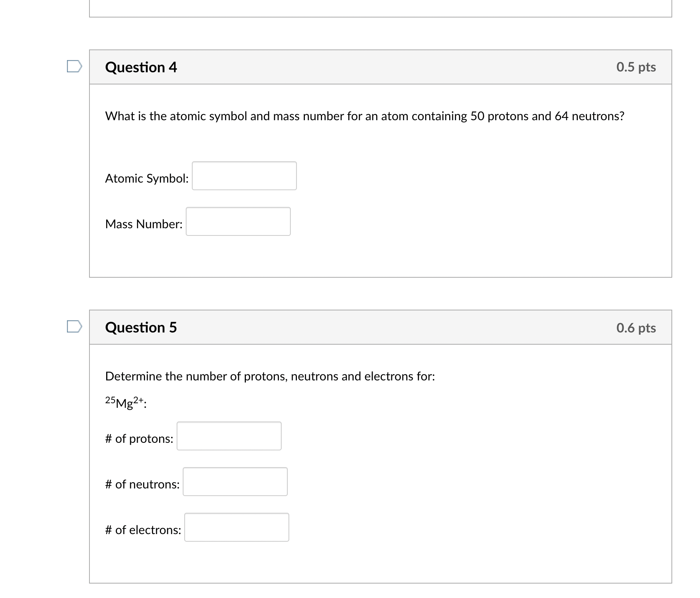Image resolution: width=700 pixels, height=598 pixels.
Task: Click the 50 protons and 64 neutrons question text
Action: [x=365, y=116]
